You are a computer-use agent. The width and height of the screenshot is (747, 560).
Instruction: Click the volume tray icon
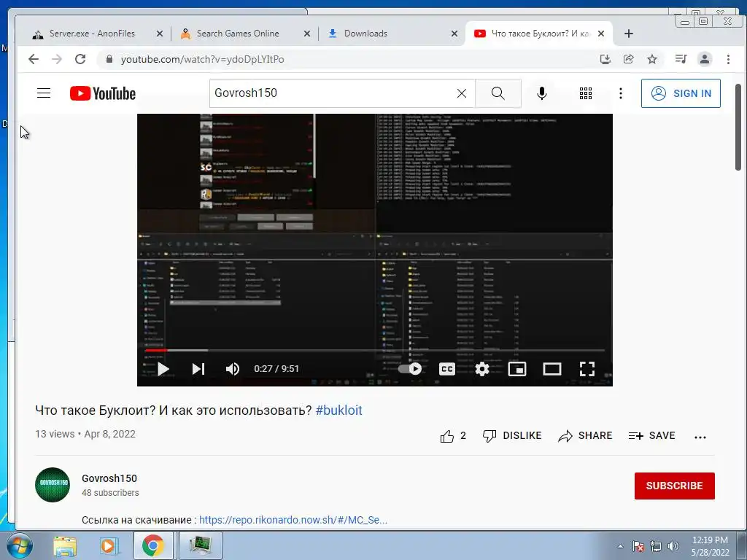click(673, 546)
